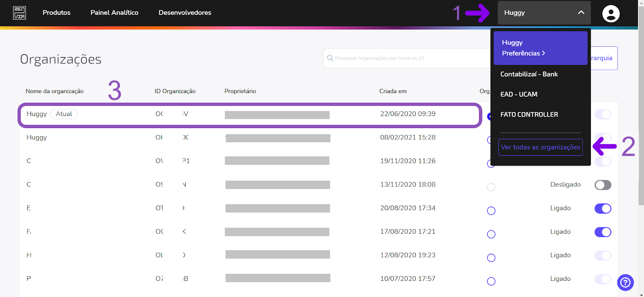Focus the organization search field
This screenshot has width=644, height=297.
tap(407, 58)
